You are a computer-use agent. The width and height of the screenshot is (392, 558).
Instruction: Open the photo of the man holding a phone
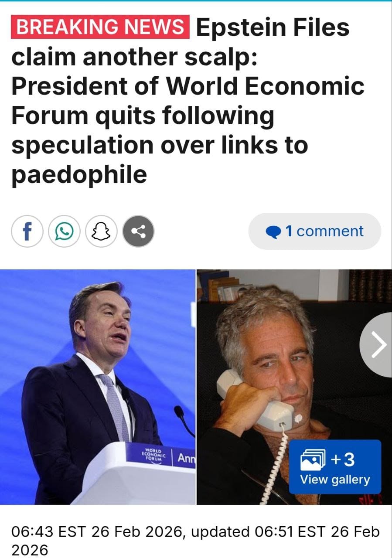click(x=294, y=387)
